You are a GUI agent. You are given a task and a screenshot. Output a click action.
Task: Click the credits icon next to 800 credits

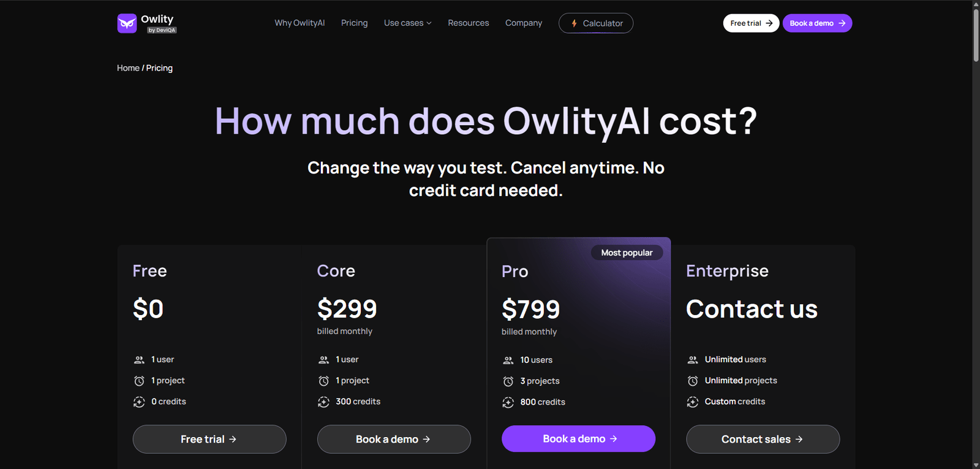tap(508, 403)
